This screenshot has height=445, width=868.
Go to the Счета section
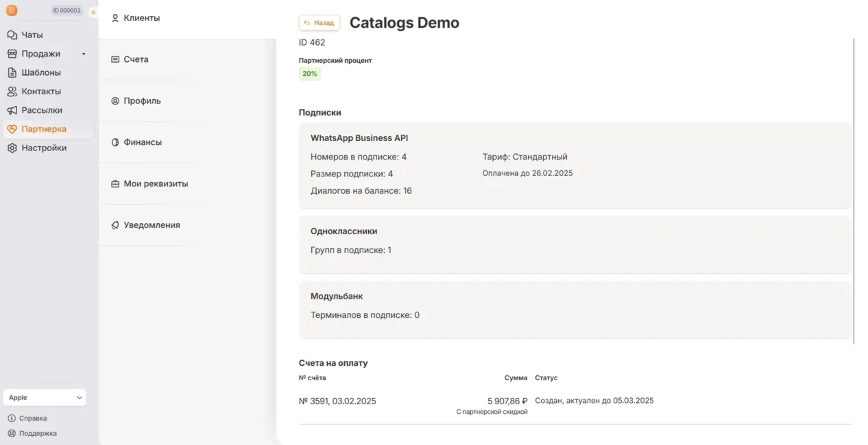pos(136,59)
